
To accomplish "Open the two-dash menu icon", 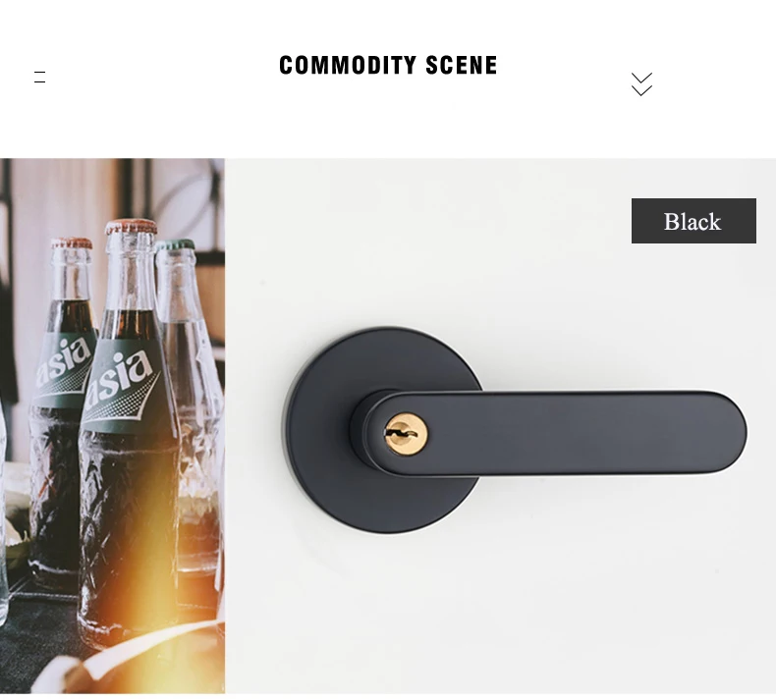I will tap(39, 78).
